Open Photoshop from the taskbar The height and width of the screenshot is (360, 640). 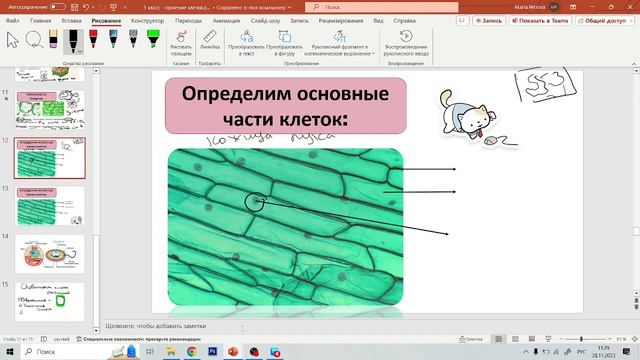coord(212,351)
